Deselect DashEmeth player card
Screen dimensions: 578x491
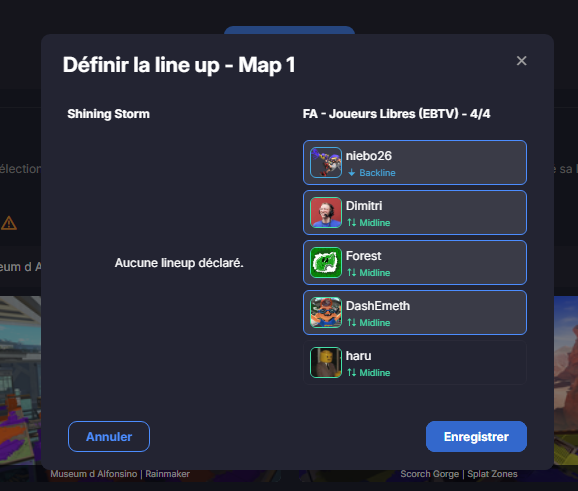pyautogui.click(x=415, y=313)
